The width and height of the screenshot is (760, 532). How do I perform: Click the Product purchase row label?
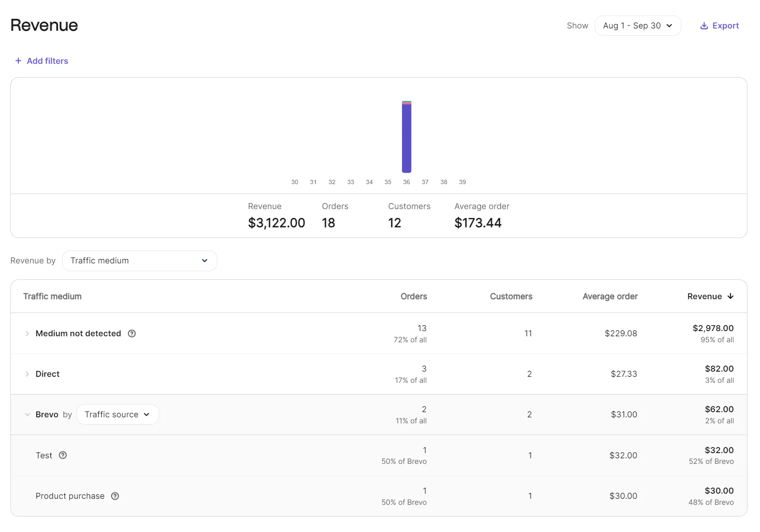click(x=70, y=496)
